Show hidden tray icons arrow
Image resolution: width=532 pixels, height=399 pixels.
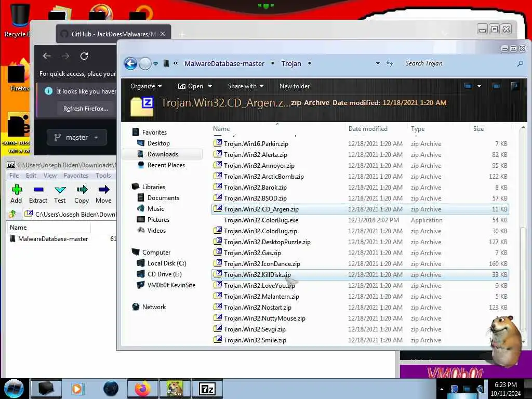tap(442, 389)
